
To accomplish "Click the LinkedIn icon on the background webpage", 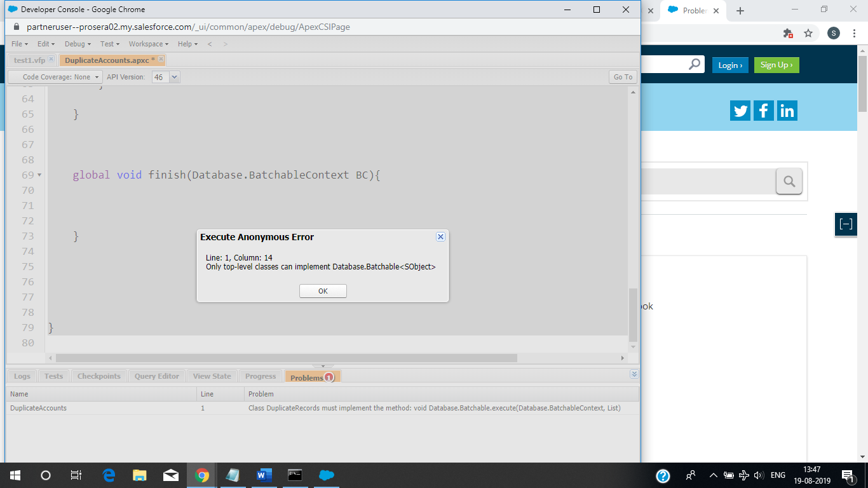I will (787, 111).
